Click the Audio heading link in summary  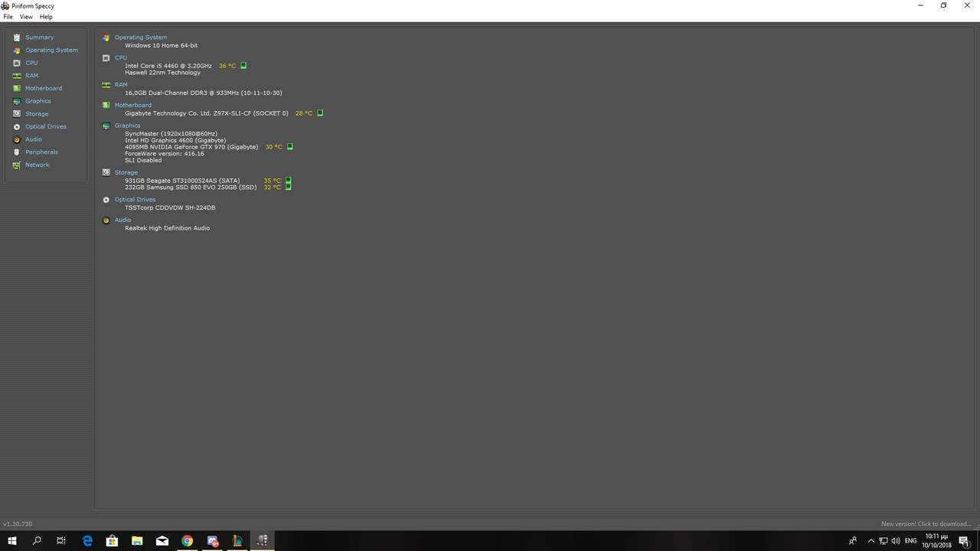click(x=123, y=220)
